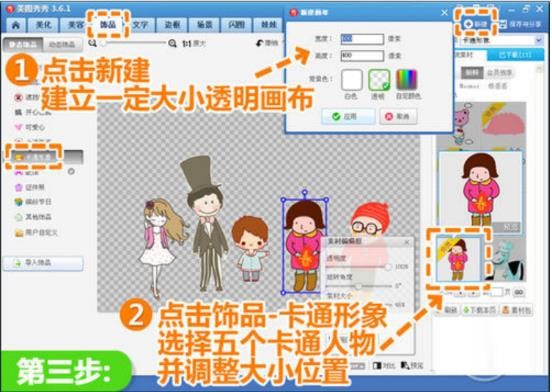Click the 下载本页 download page button

(479, 310)
